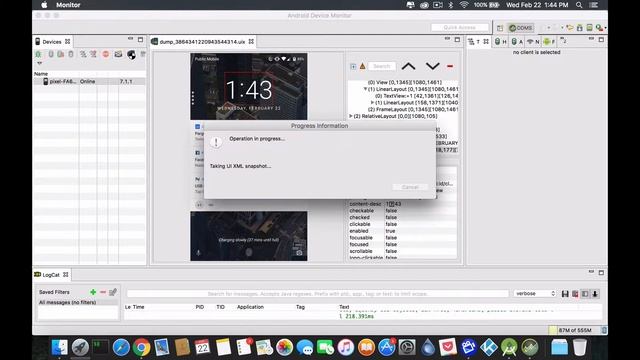Open Safari from the Dock
The width and height of the screenshot is (640, 360).
coord(121,347)
